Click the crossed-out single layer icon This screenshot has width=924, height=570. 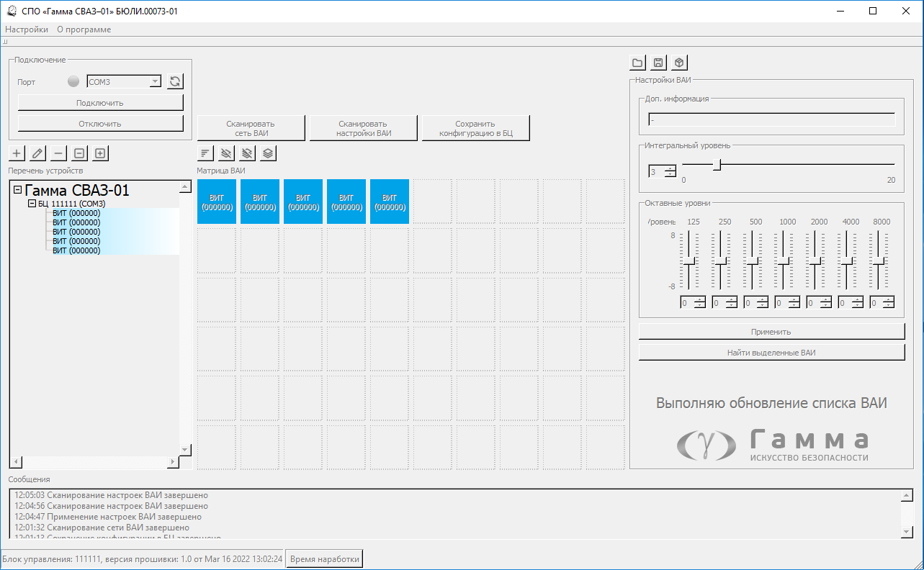click(x=227, y=153)
